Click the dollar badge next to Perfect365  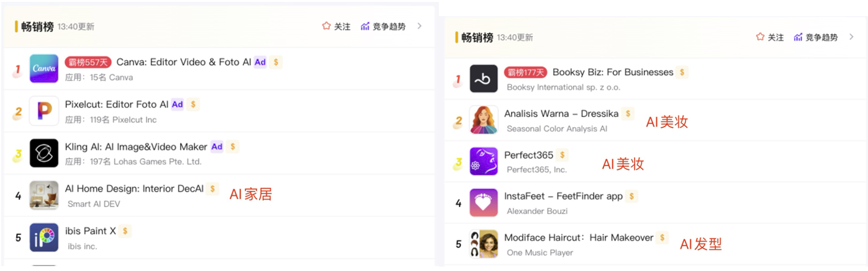563,155
